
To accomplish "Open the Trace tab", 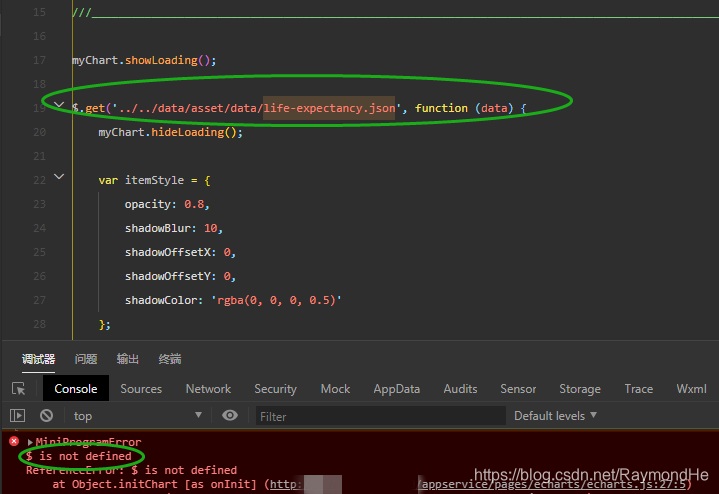I will coord(639,389).
